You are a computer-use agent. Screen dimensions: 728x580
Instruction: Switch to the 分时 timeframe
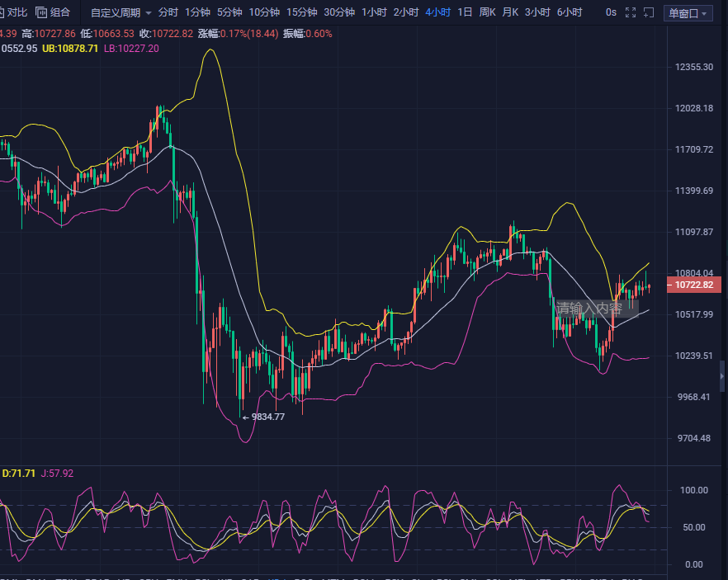click(x=168, y=12)
